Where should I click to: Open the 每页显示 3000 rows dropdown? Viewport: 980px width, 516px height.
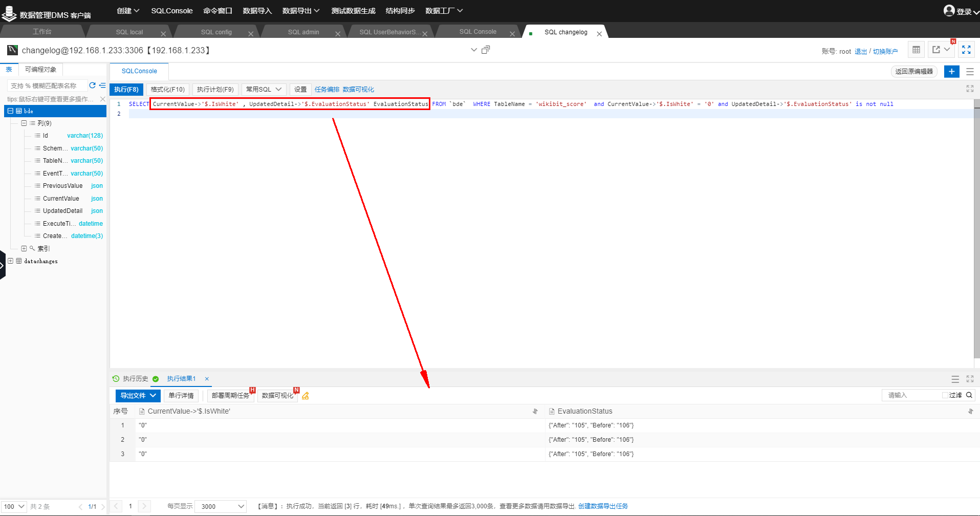click(x=221, y=506)
